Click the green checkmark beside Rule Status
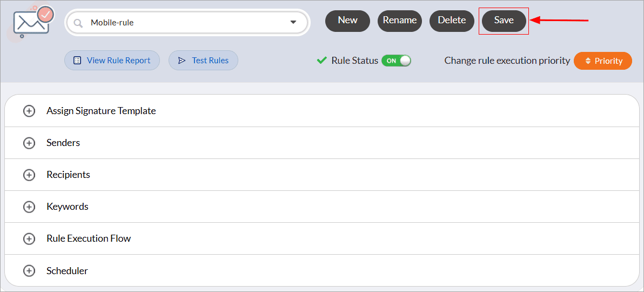Screen dimensions: 644x292 pos(322,61)
